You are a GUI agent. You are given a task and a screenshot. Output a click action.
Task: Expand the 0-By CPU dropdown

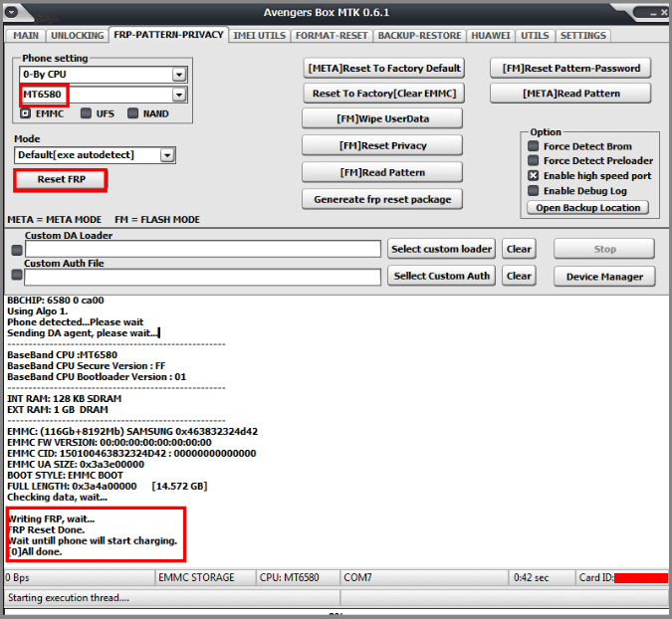179,75
